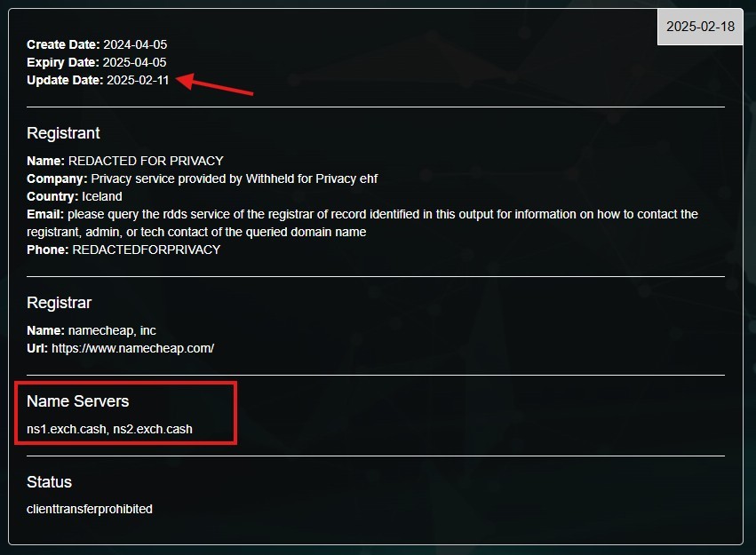Click the Registrant section heading
756x555 pixels.
coord(63,133)
